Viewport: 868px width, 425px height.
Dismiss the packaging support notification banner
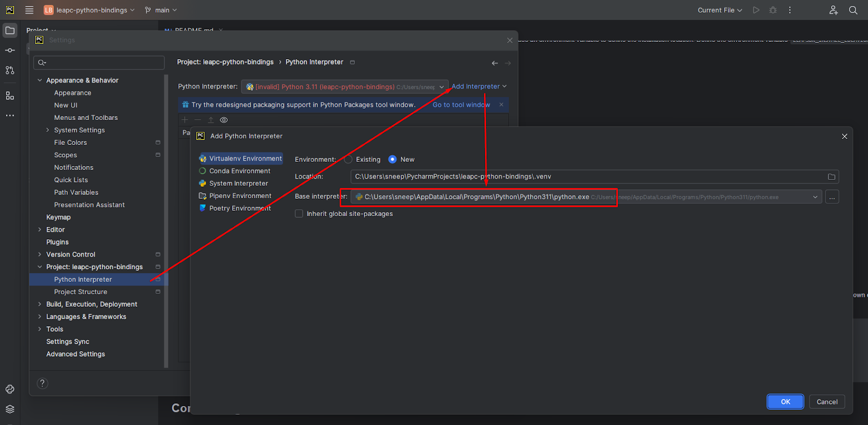click(501, 105)
